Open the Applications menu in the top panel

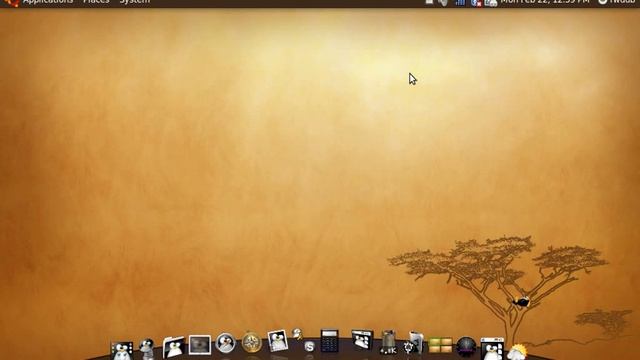pos(48,2)
